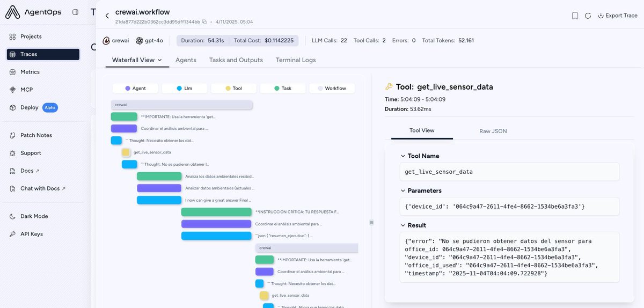Click the crewai logo icon

106,41
